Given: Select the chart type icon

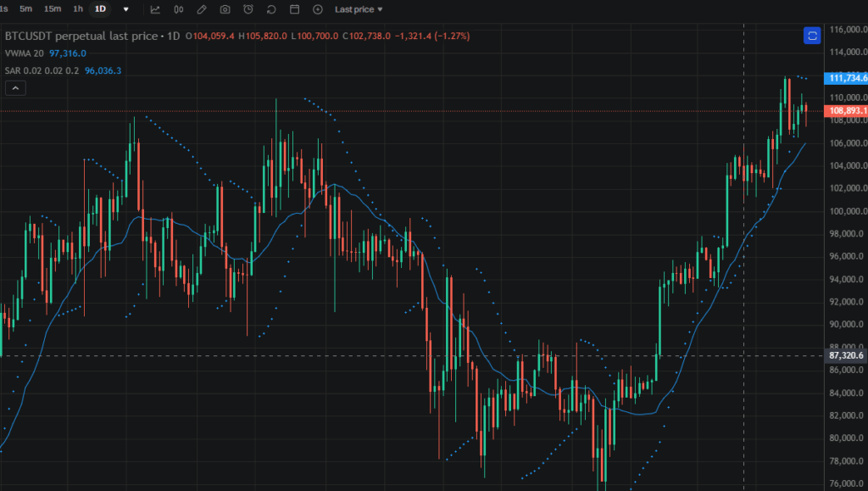Looking at the screenshot, I should [x=155, y=9].
